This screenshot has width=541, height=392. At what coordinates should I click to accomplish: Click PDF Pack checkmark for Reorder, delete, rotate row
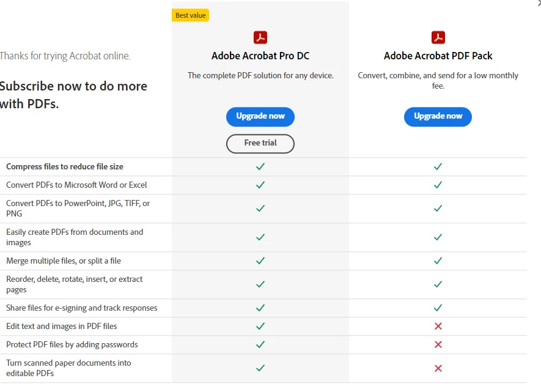click(x=438, y=284)
